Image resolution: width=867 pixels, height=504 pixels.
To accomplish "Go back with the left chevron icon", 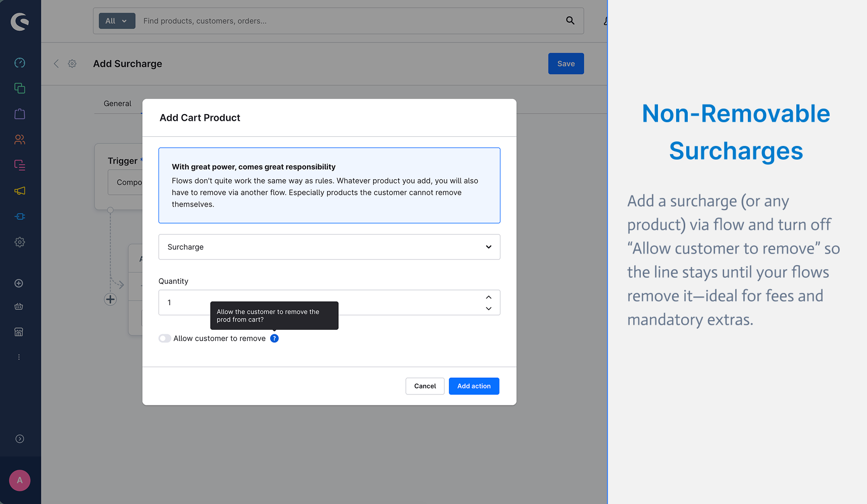I will point(56,64).
